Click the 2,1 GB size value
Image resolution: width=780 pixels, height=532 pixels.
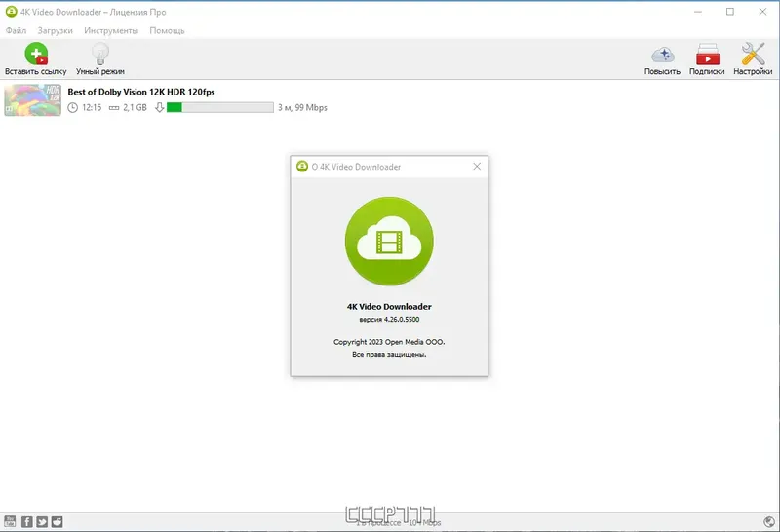pos(135,107)
